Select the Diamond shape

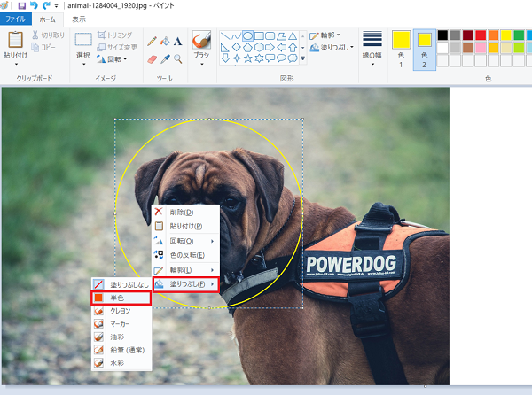(236, 47)
